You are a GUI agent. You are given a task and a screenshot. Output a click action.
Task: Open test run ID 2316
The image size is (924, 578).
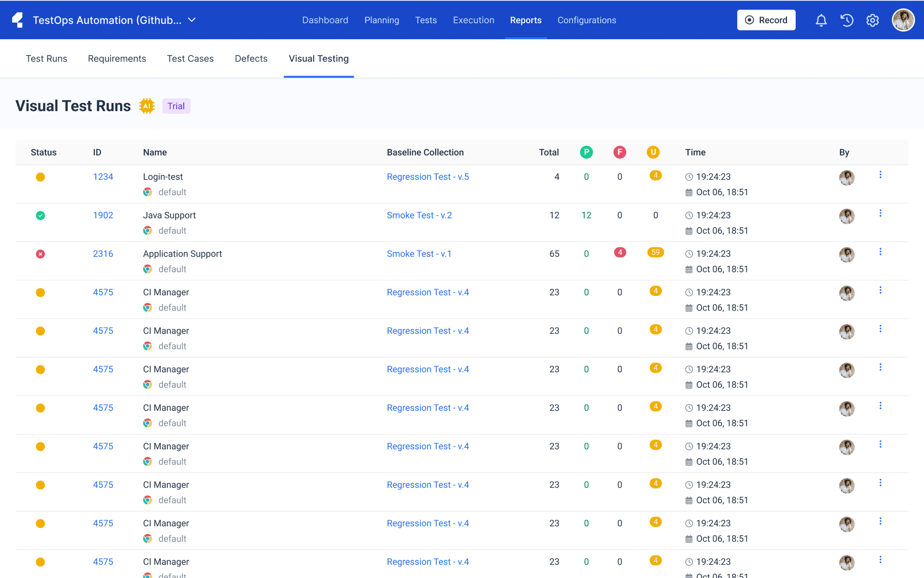(103, 254)
